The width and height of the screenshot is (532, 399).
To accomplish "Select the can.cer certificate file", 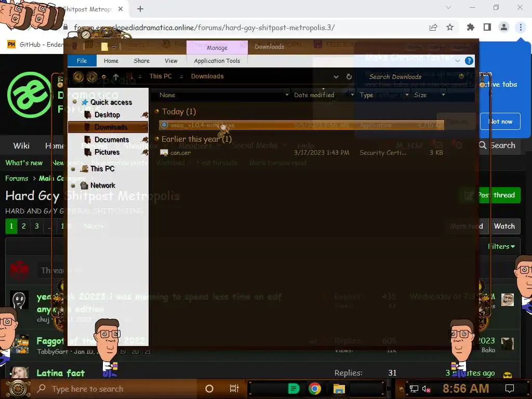I will 301,153.
